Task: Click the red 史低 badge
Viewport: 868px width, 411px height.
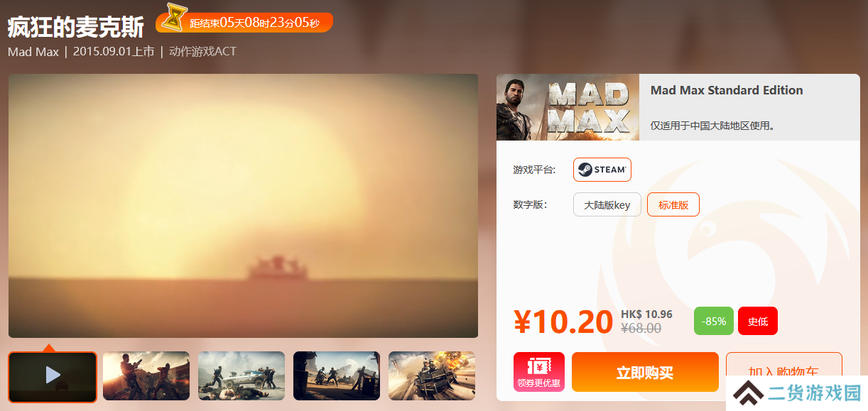Action: click(x=758, y=321)
